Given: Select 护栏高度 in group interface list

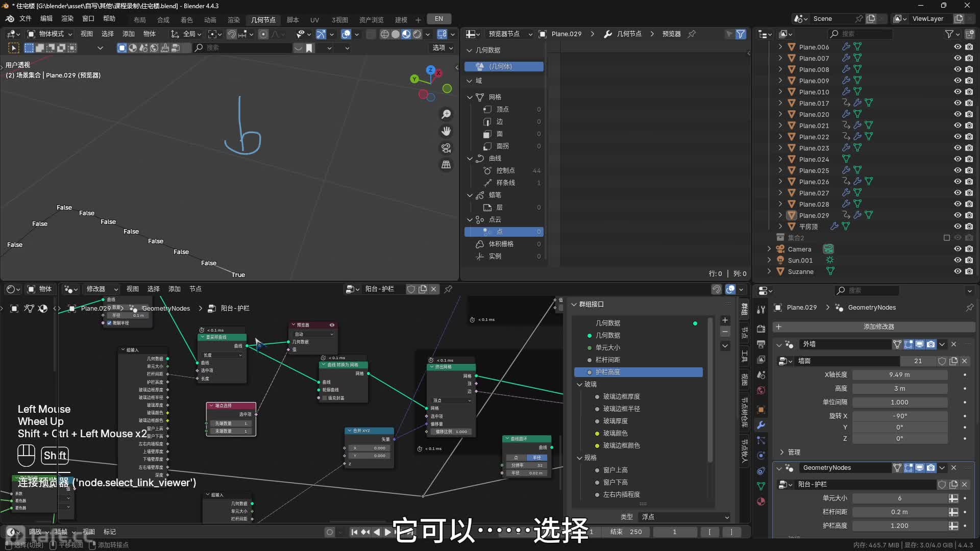Looking at the screenshot, I should pos(638,372).
